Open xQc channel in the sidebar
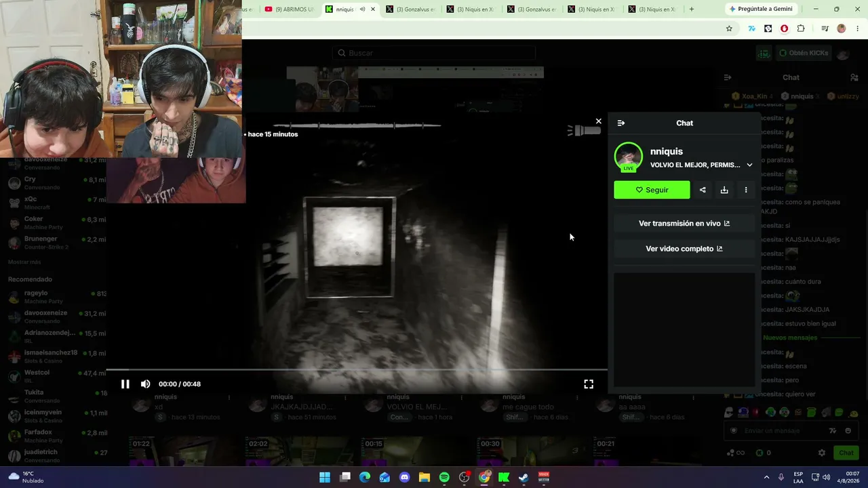Image resolution: width=868 pixels, height=488 pixels. pos(57,202)
